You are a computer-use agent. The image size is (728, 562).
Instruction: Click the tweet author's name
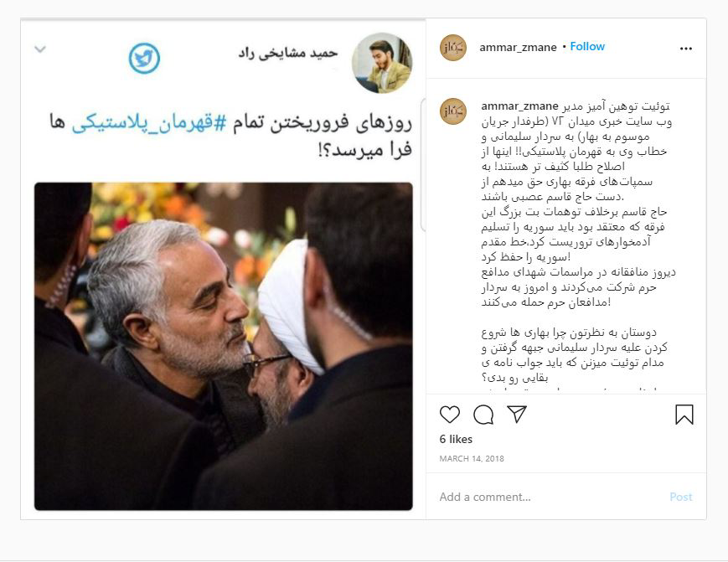tap(288, 54)
